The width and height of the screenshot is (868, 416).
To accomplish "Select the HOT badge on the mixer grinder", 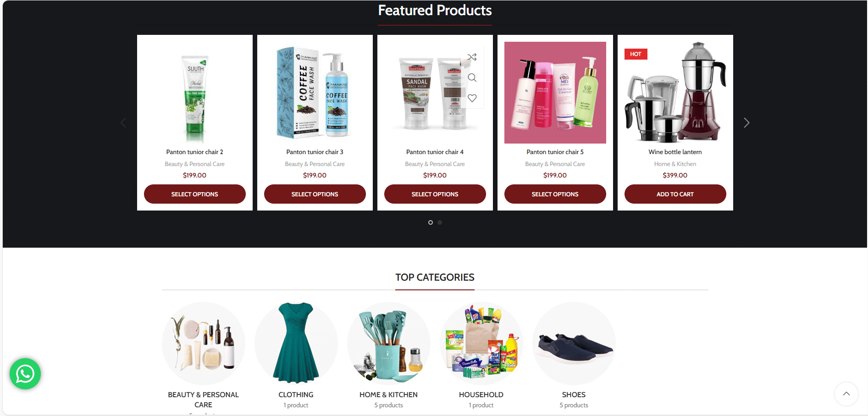I will (x=636, y=54).
